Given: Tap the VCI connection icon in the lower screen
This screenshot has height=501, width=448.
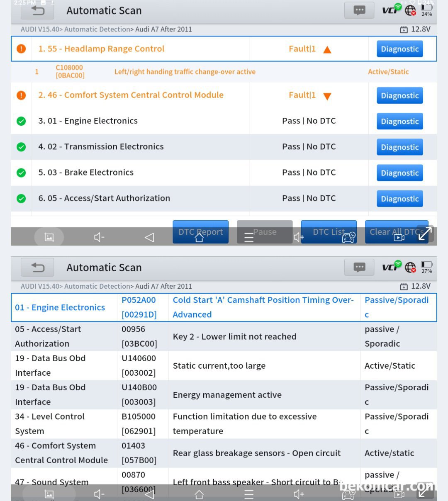Looking at the screenshot, I should coord(392,266).
